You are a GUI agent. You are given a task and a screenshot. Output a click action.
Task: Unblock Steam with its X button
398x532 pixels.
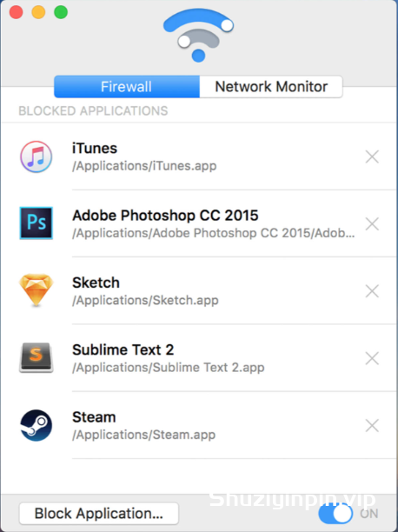click(x=372, y=425)
